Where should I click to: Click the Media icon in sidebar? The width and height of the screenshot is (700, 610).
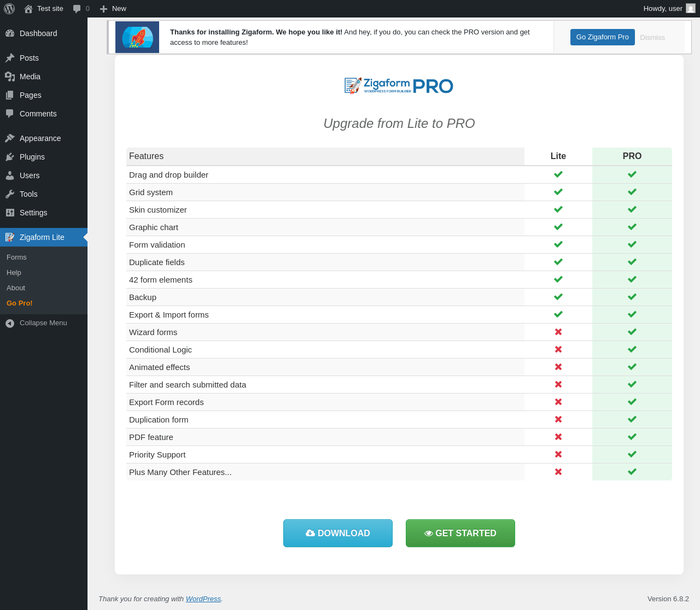click(10, 77)
